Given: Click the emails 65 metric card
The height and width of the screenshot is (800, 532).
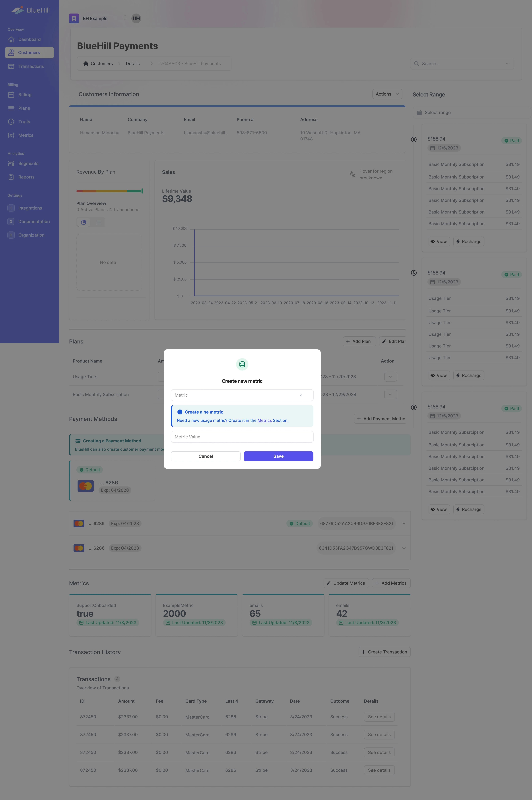Looking at the screenshot, I should point(283,615).
